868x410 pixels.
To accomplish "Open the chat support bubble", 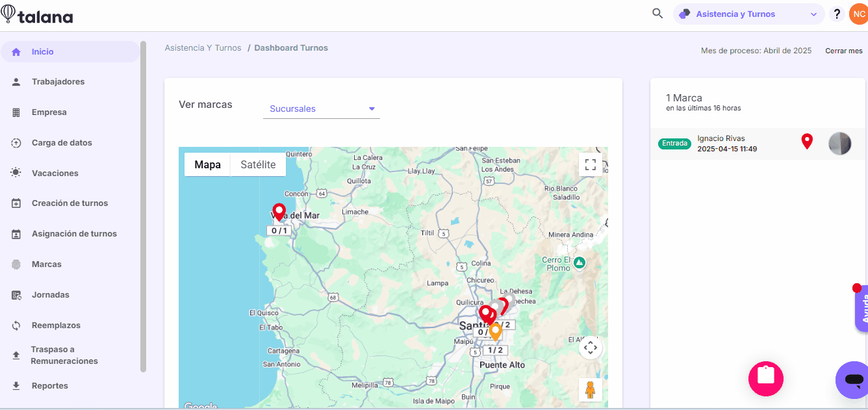I will click(x=853, y=379).
